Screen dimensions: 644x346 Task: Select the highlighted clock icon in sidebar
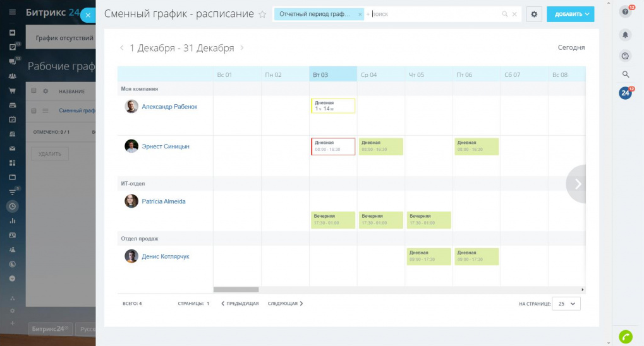12,206
